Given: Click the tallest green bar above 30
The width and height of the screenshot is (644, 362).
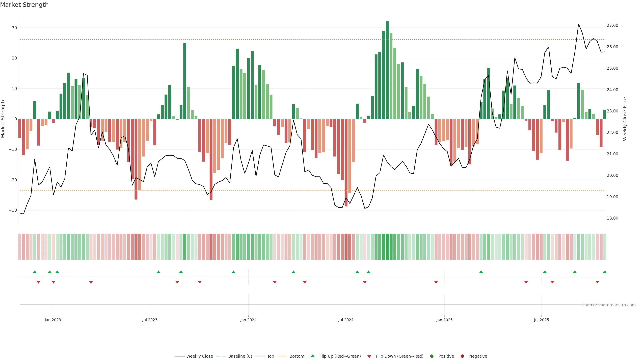Looking at the screenshot, I should [387, 70].
